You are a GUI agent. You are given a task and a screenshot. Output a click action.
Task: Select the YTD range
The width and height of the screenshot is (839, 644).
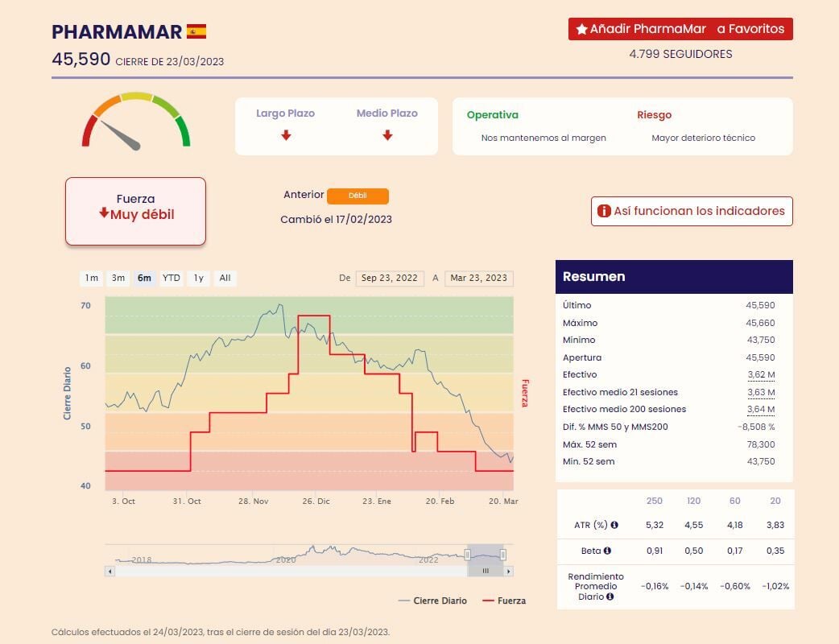pos(172,279)
